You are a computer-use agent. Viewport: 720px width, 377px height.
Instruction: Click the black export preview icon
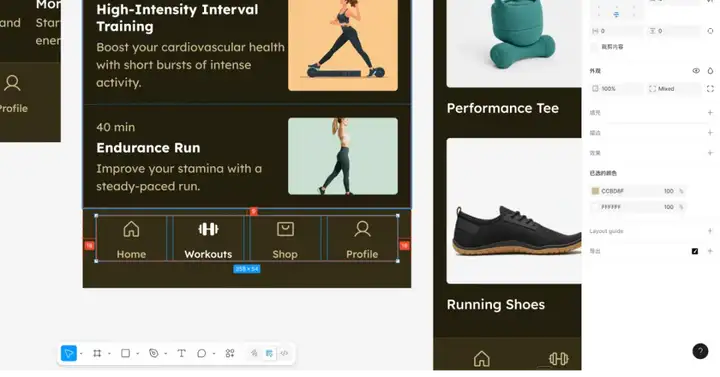click(x=695, y=251)
